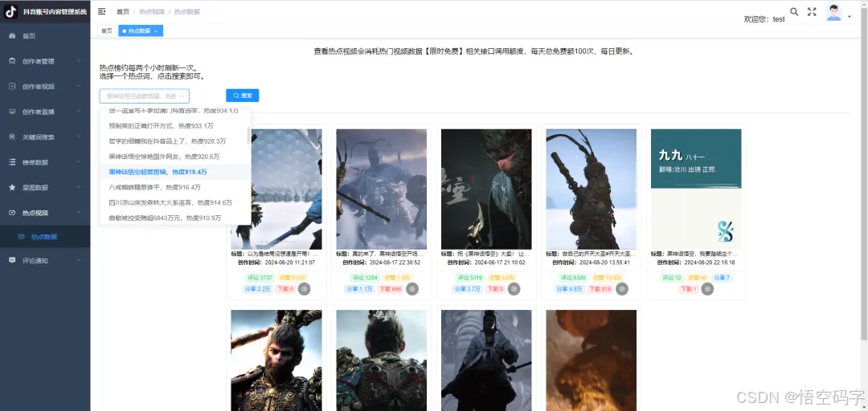Click the icon beside 热点数据 submenu
868x411 pixels.
coord(21,237)
